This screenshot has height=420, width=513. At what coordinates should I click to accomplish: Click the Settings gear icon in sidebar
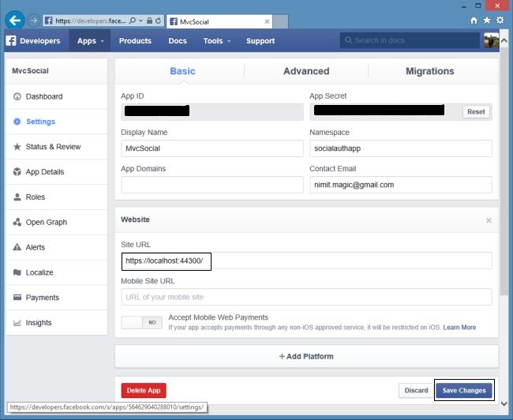(17, 122)
